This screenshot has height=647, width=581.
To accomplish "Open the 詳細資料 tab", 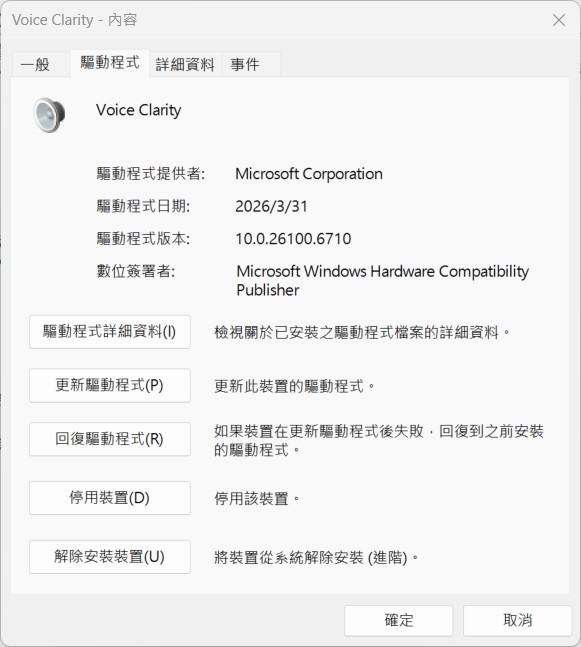I will coord(185,65).
